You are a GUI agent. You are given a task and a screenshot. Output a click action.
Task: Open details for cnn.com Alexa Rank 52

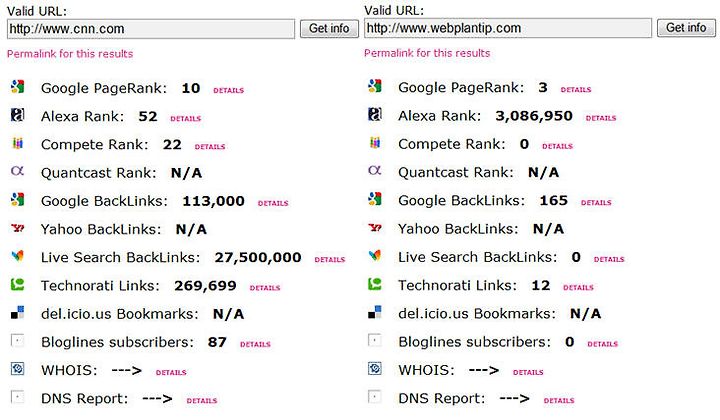click(186, 118)
